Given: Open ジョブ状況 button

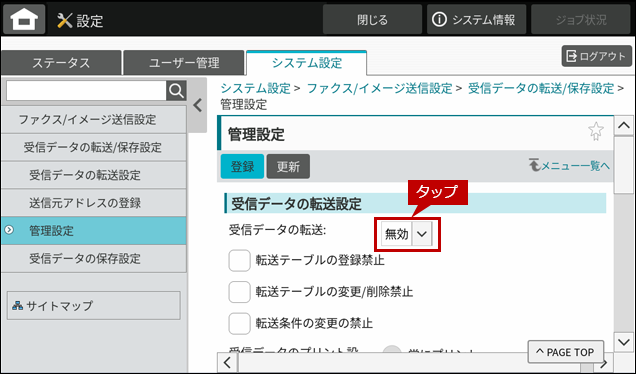Looking at the screenshot, I should [581, 19].
